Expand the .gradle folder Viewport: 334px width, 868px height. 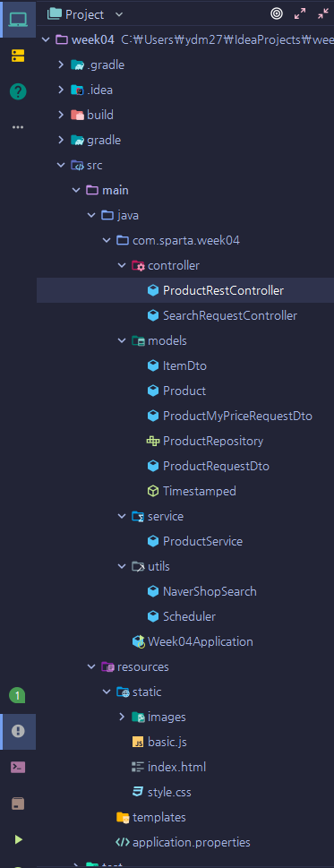pos(62,64)
